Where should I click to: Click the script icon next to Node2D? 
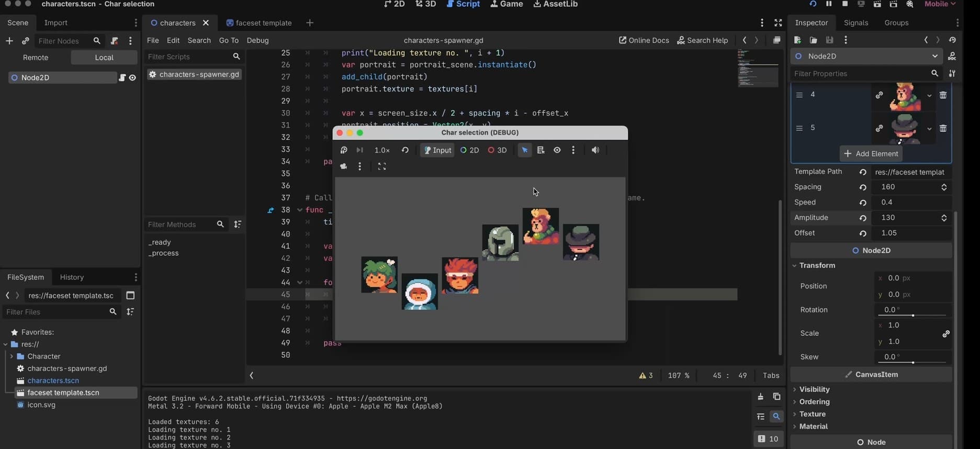pyautogui.click(x=122, y=77)
